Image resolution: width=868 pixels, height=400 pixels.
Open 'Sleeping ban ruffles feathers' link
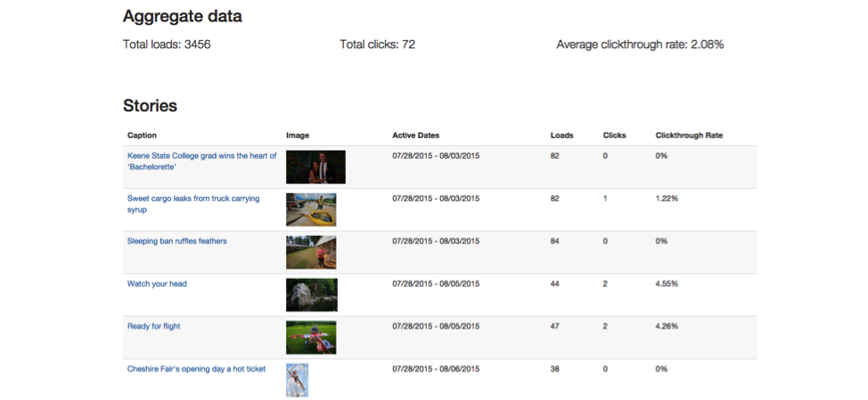coord(177,241)
